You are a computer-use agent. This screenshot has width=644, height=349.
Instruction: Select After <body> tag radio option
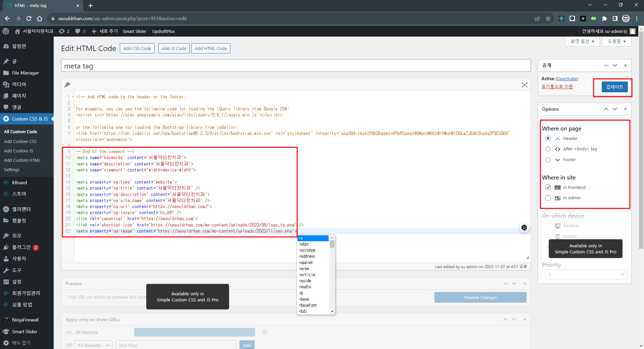(548, 149)
